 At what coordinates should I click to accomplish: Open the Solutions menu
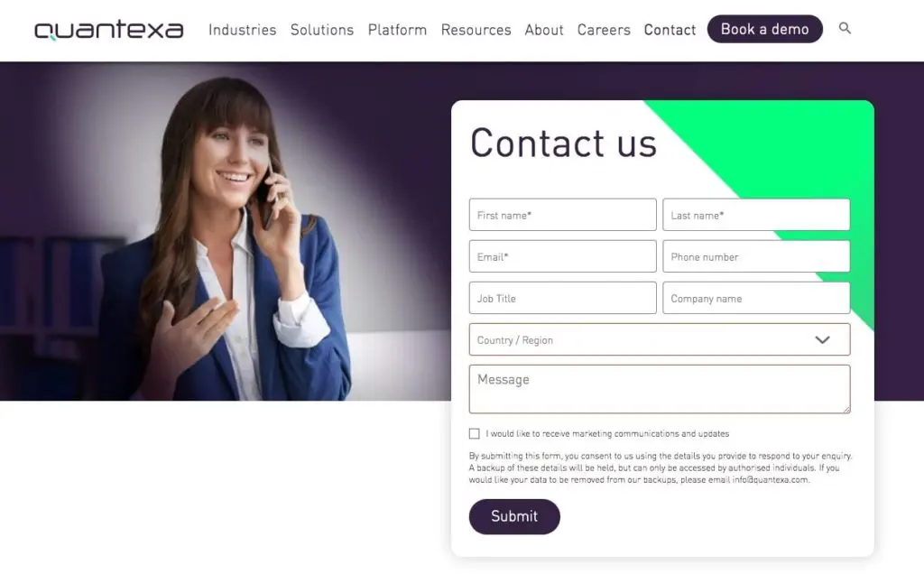pyautogui.click(x=322, y=30)
